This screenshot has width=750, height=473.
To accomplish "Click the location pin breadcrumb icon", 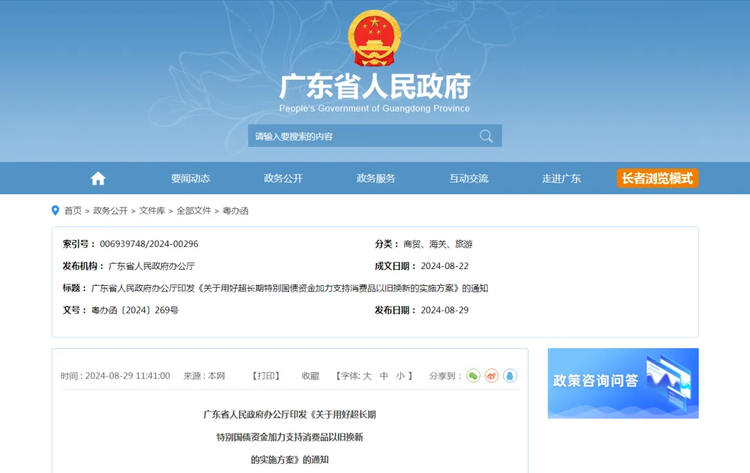I will tap(56, 211).
